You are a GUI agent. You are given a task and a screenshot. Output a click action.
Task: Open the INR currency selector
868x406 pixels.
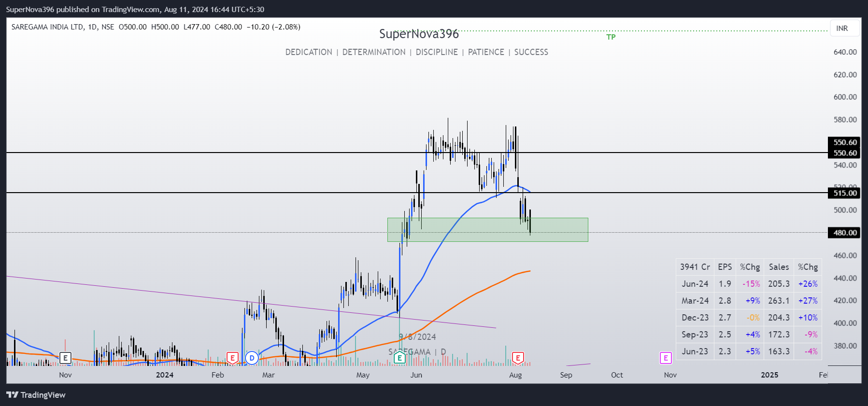[x=845, y=28]
